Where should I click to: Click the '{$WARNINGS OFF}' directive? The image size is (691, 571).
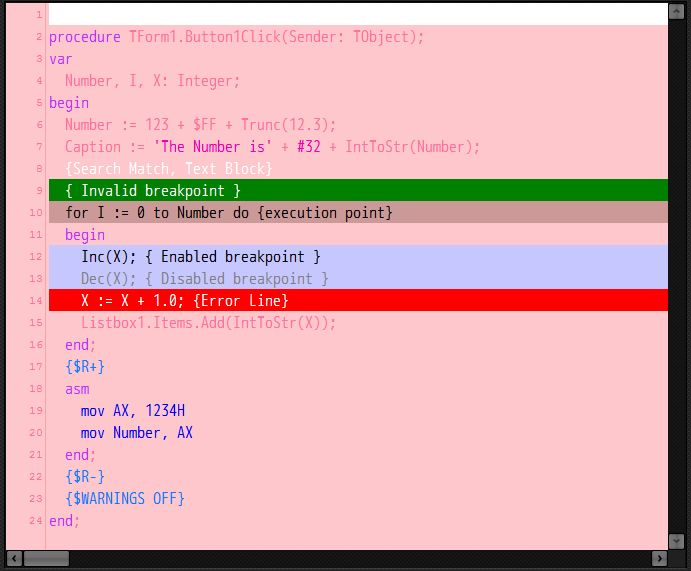(125, 499)
